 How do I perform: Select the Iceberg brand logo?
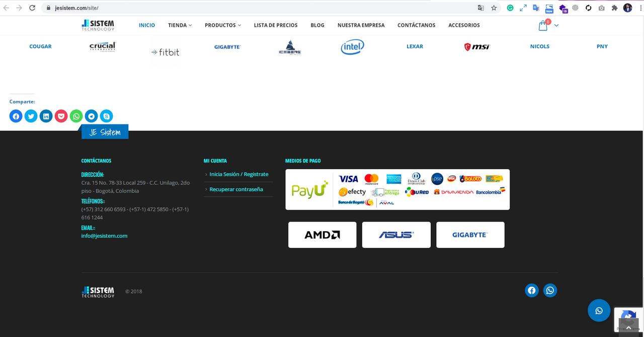(x=290, y=47)
